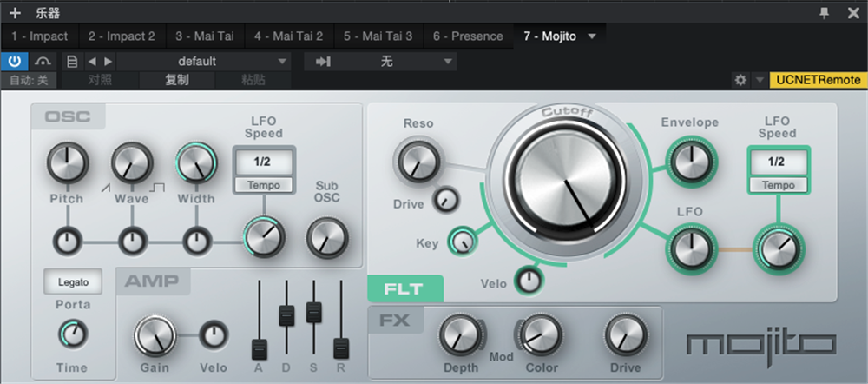This screenshot has height=384, width=868.
Task: Load the previous preset arrow
Action: (x=92, y=61)
